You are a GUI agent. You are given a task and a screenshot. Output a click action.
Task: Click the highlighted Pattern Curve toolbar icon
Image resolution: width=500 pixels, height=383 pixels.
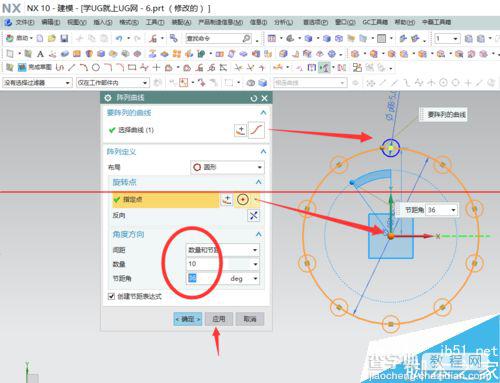point(324,68)
